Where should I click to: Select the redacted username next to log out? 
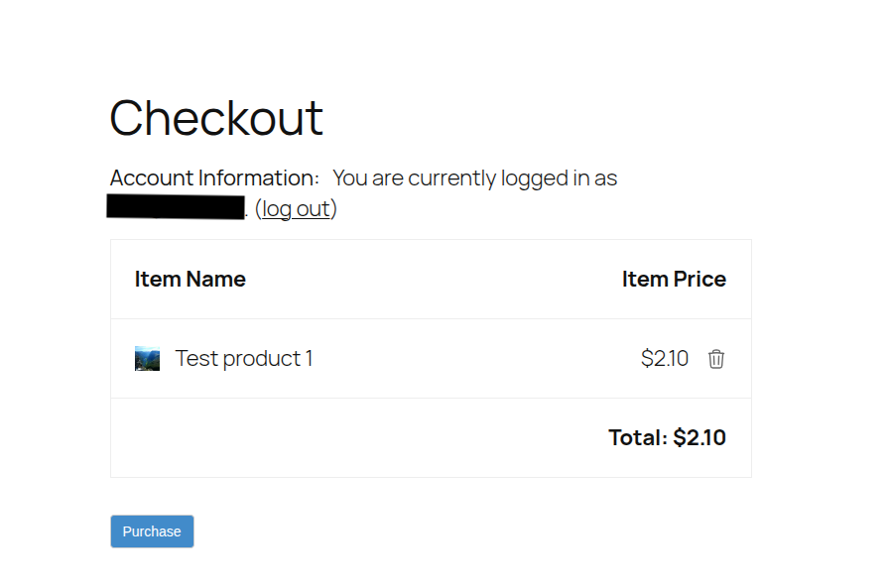coord(175,207)
